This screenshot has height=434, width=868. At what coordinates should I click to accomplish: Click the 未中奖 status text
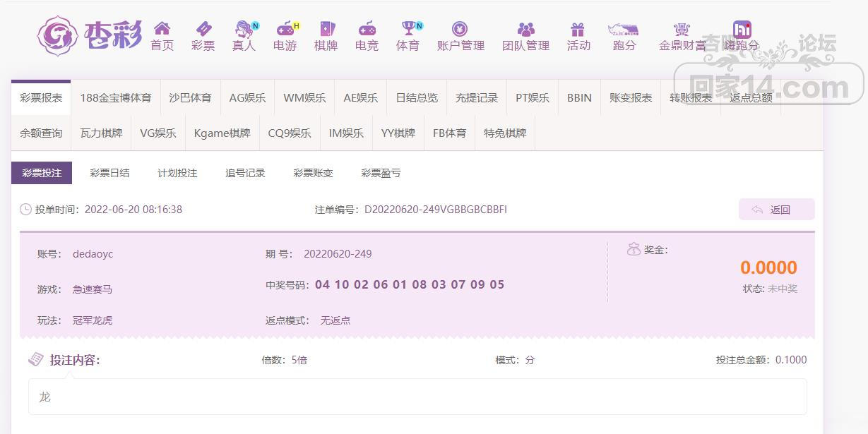click(x=783, y=289)
